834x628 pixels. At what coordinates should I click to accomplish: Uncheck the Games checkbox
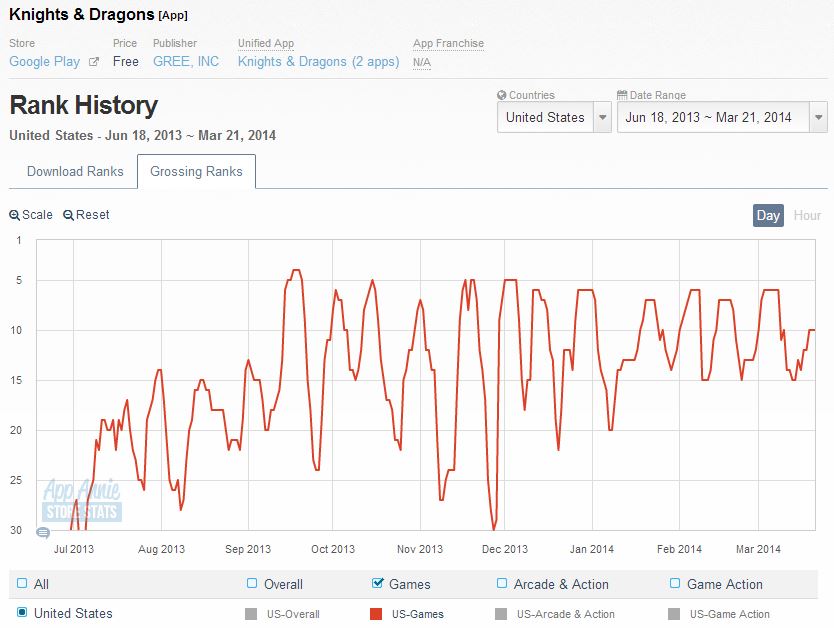click(378, 583)
